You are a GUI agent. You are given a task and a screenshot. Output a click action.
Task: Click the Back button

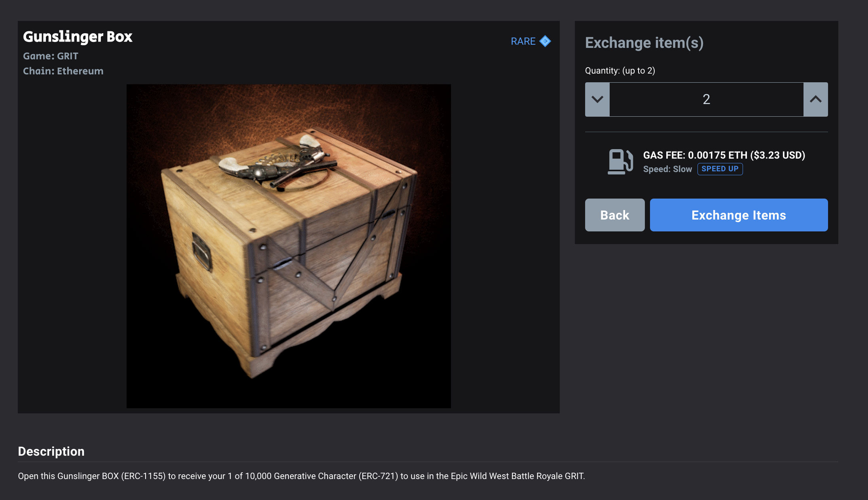tap(615, 215)
